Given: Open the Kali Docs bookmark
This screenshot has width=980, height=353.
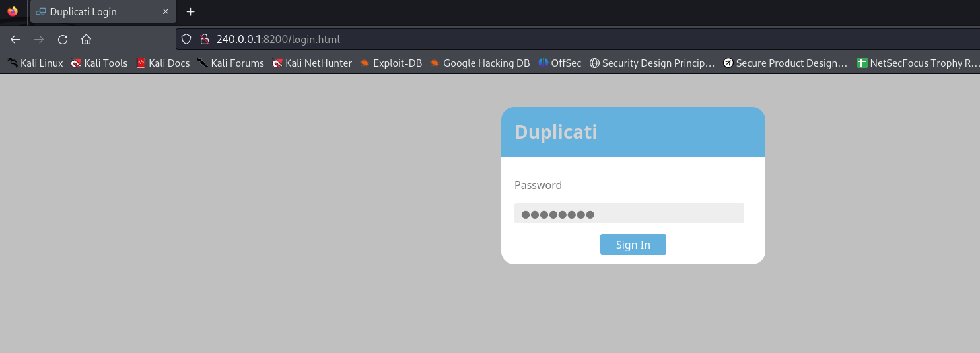Looking at the screenshot, I should (162, 63).
